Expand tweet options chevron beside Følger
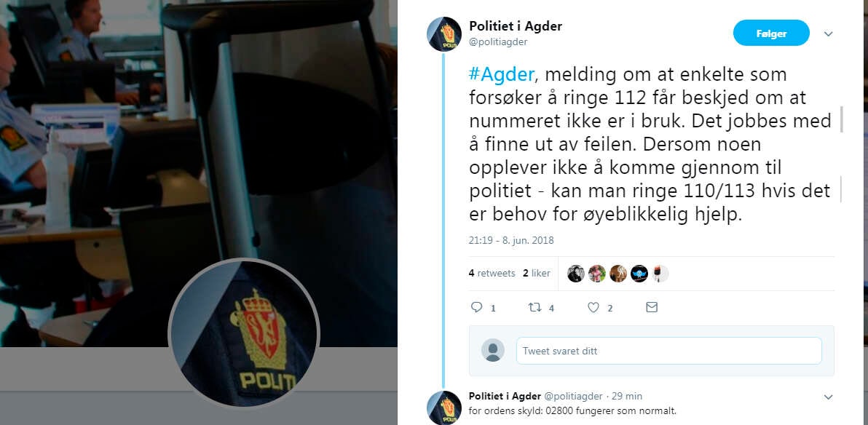 tap(828, 33)
